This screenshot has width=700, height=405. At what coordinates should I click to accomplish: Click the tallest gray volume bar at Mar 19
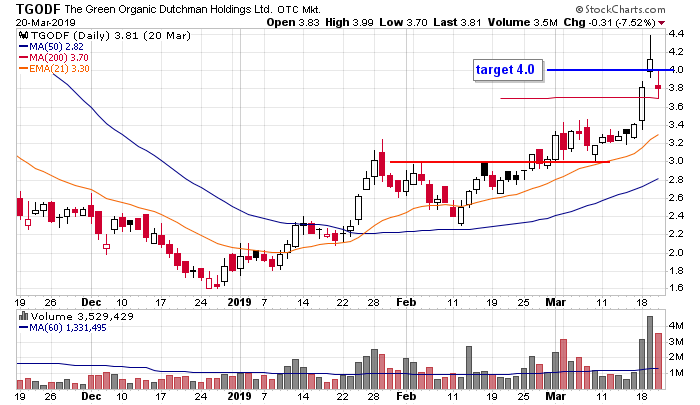(650, 352)
